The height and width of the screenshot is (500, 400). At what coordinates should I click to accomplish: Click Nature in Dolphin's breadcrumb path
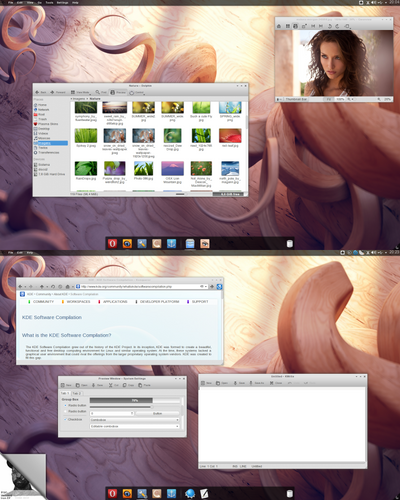pyautogui.click(x=95, y=99)
